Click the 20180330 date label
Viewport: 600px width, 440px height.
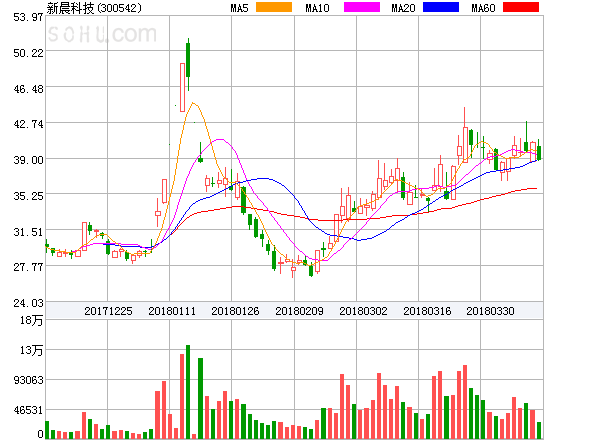(490, 311)
